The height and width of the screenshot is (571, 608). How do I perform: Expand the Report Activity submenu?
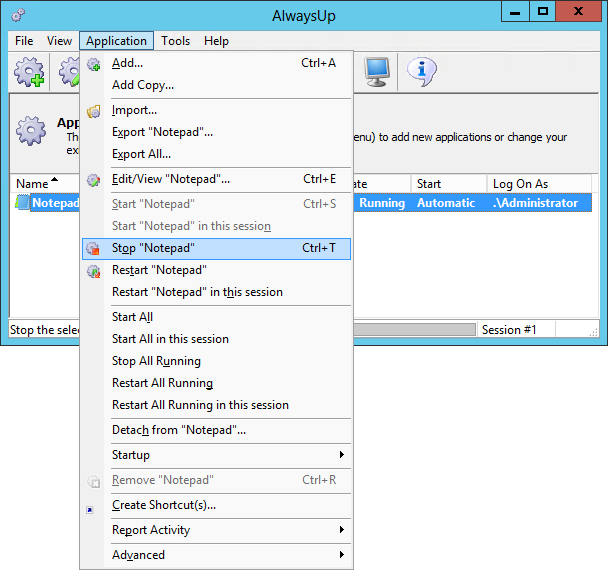click(x=216, y=530)
